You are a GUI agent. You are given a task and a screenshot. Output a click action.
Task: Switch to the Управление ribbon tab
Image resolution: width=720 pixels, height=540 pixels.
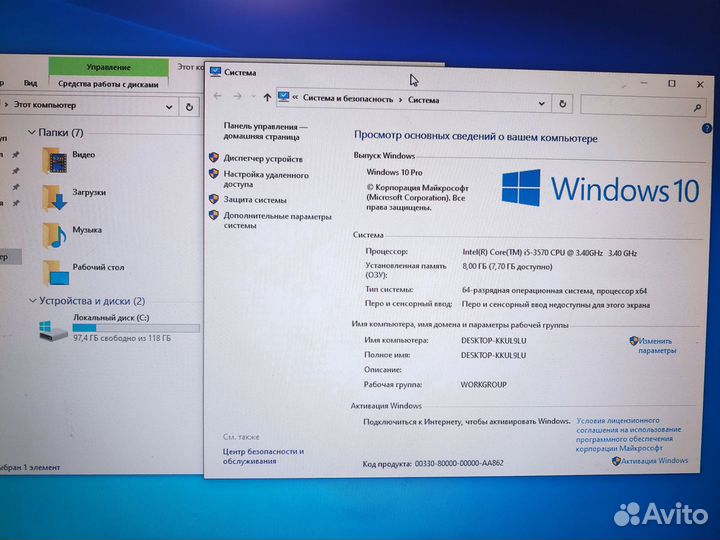pyautogui.click(x=108, y=67)
